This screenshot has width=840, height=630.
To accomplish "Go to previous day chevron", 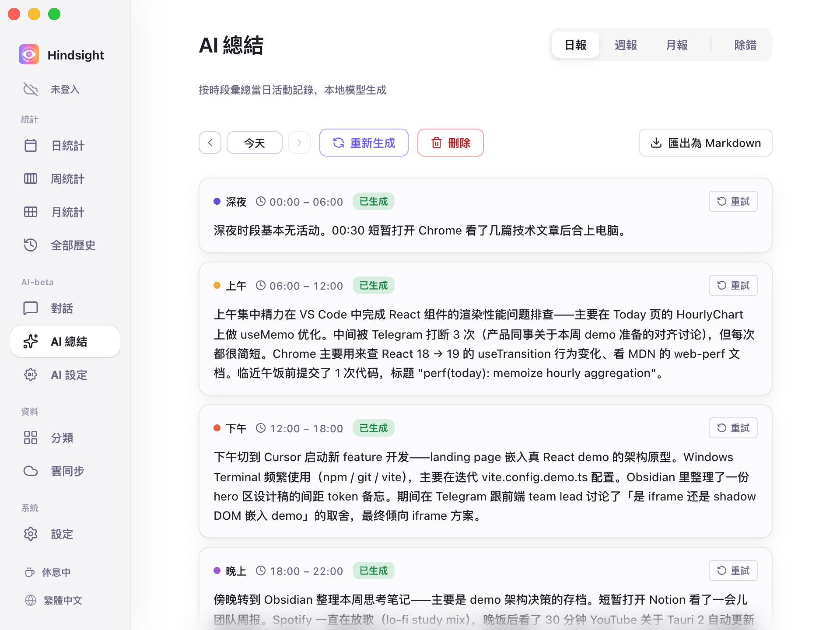I will pyautogui.click(x=210, y=143).
